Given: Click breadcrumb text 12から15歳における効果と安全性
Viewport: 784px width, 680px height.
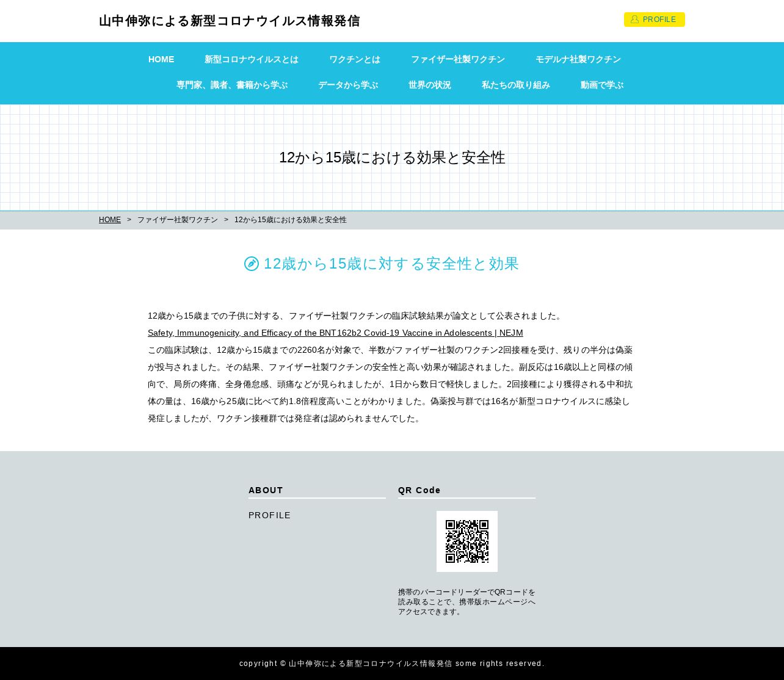Looking at the screenshot, I should pyautogui.click(x=291, y=220).
